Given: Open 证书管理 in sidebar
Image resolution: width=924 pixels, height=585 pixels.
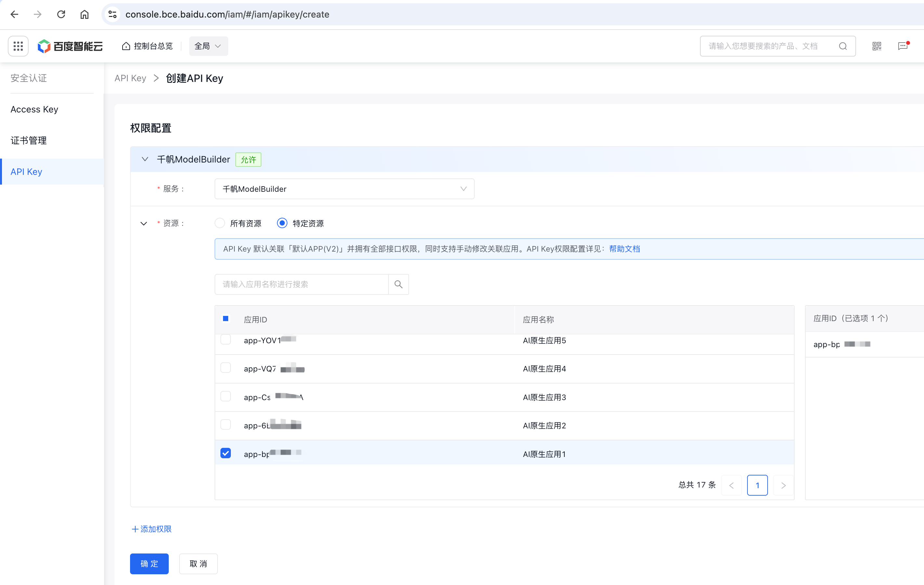Looking at the screenshot, I should (x=28, y=140).
